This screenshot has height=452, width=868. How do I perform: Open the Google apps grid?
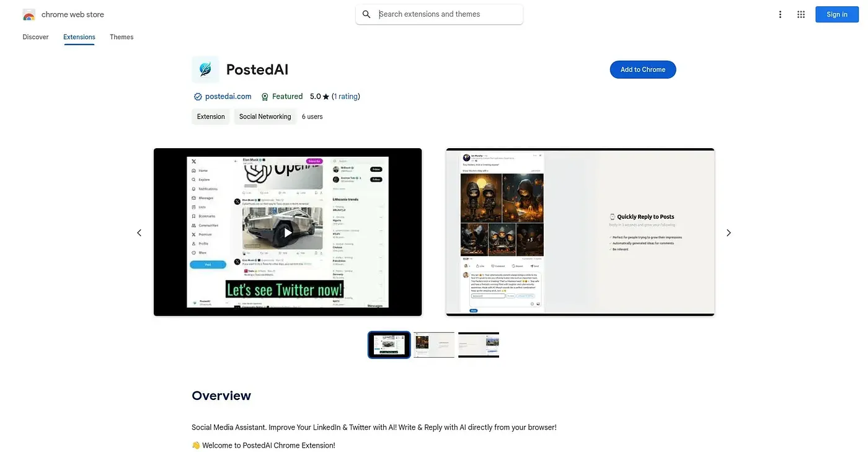click(x=801, y=14)
